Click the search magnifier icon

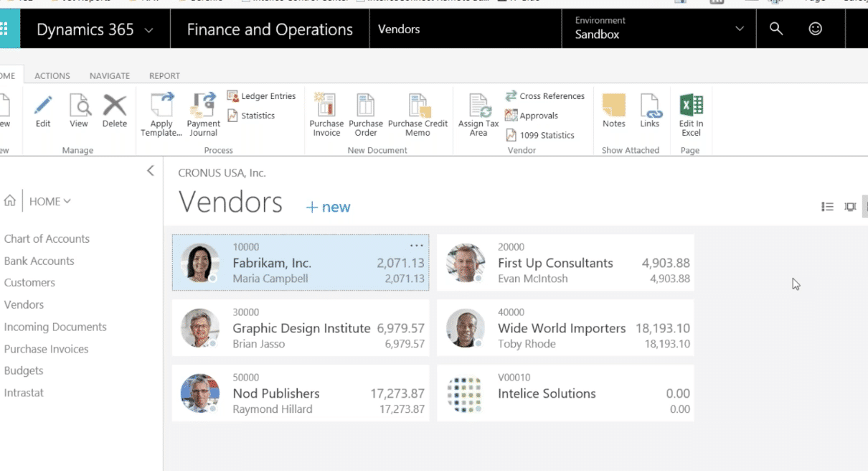click(776, 29)
